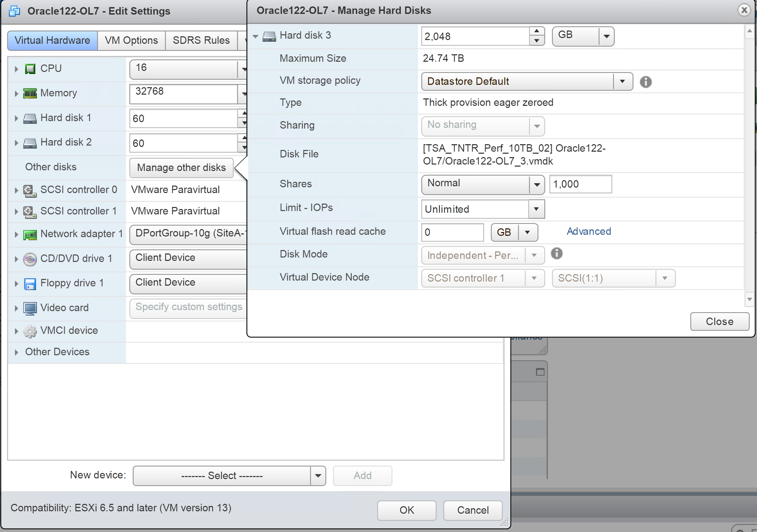
Task: Increase Hard disk 3 size with up arrow
Action: click(536, 31)
